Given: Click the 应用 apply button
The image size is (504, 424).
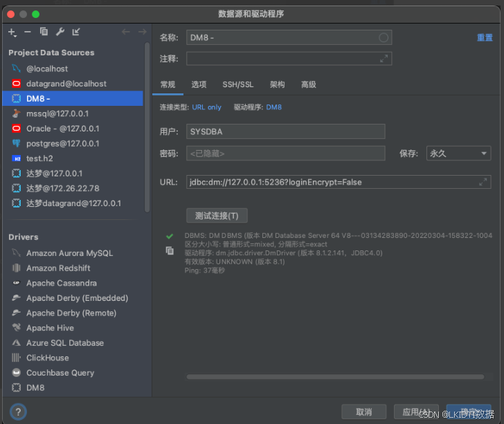Looking at the screenshot, I should pyautogui.click(x=416, y=412).
